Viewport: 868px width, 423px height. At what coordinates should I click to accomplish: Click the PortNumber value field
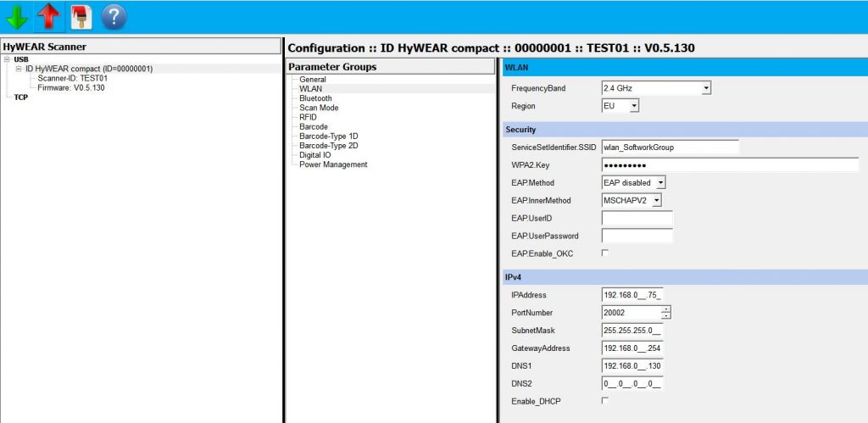click(631, 313)
